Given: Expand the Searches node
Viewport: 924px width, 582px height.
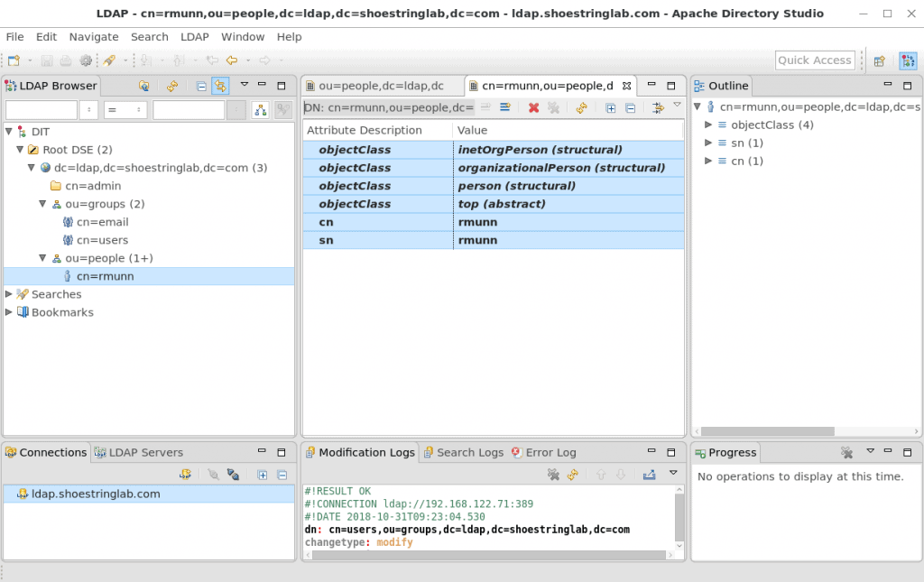Looking at the screenshot, I should (x=9, y=294).
